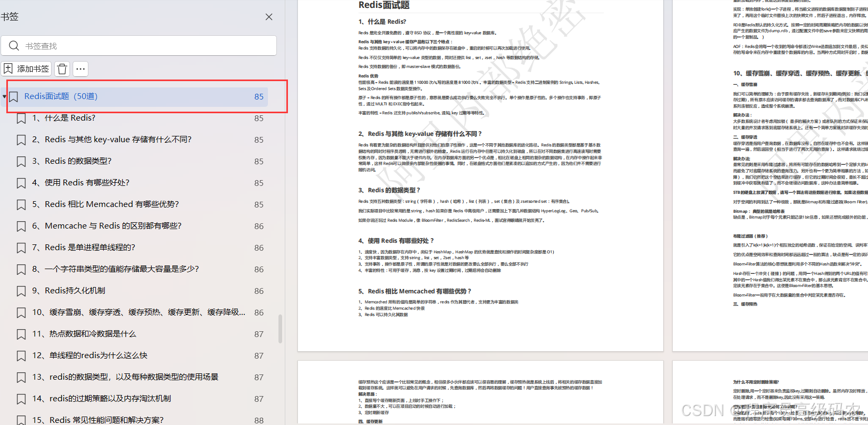Viewport: 868px width, 425px height.
Task: Click the 添加书签 button
Action: pos(26,69)
